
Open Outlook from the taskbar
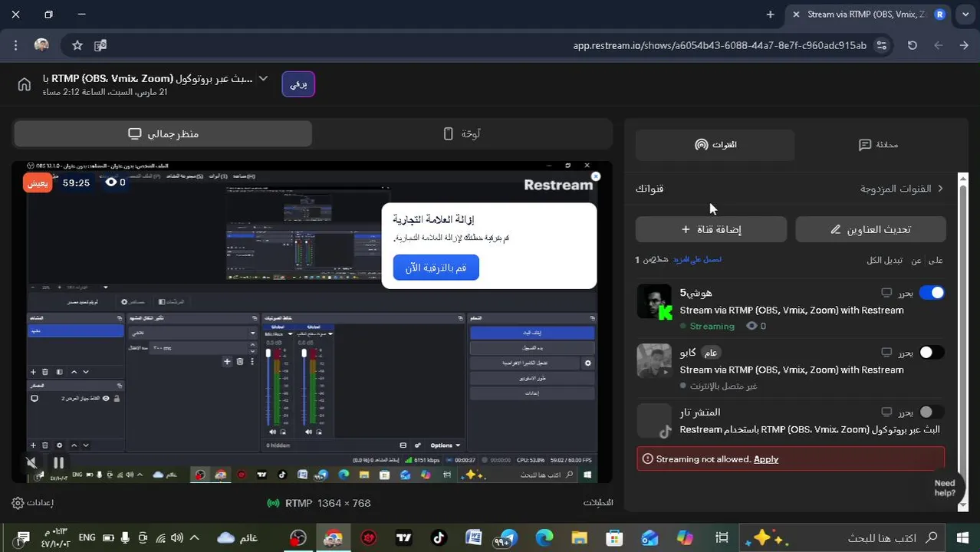pyautogui.click(x=649, y=538)
